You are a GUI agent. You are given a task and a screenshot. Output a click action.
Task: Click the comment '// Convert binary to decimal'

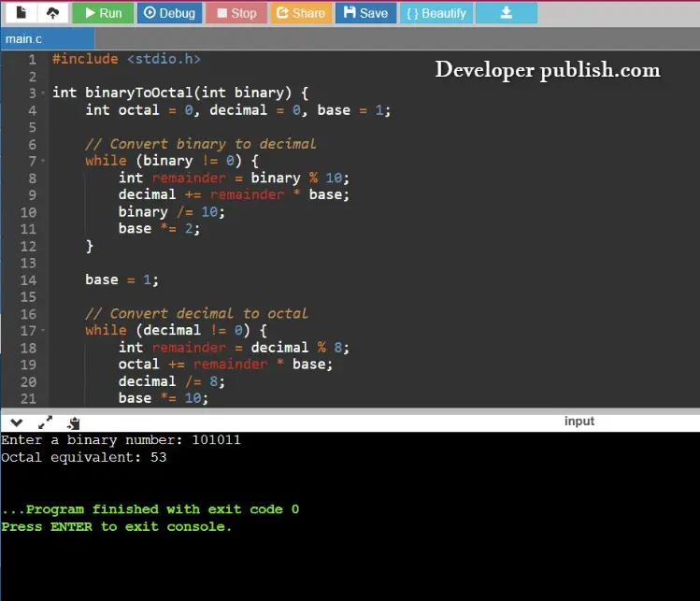tap(200, 144)
